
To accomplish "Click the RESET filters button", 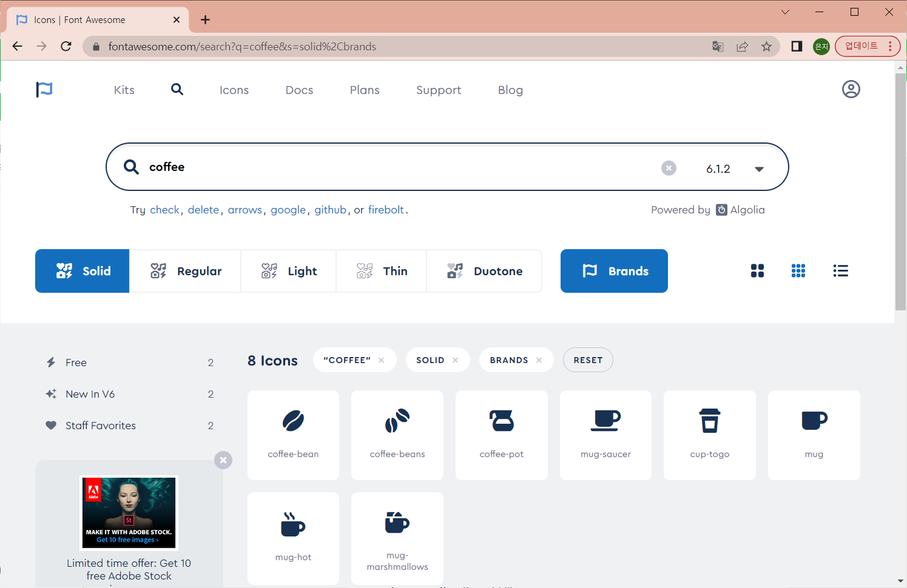I will coord(588,360).
